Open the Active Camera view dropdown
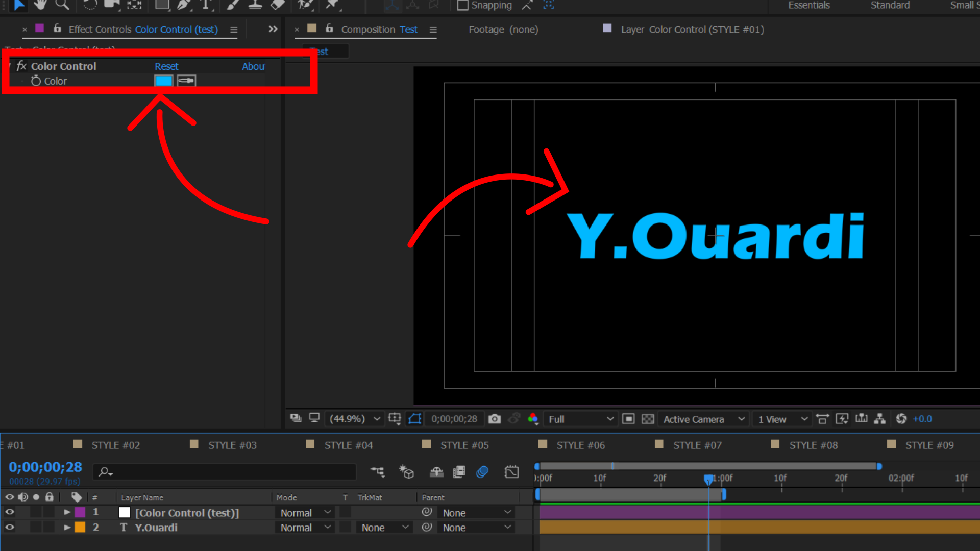980x551 pixels. pyautogui.click(x=704, y=419)
